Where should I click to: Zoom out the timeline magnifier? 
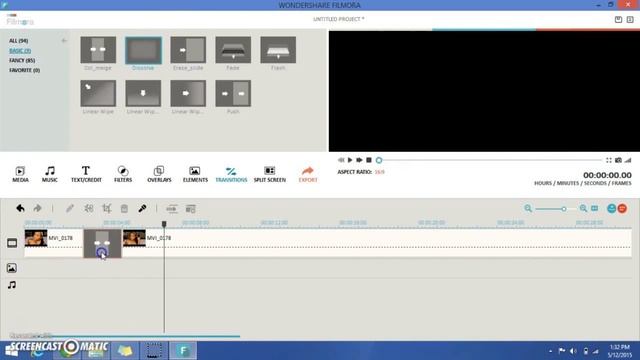pyautogui.click(x=528, y=209)
